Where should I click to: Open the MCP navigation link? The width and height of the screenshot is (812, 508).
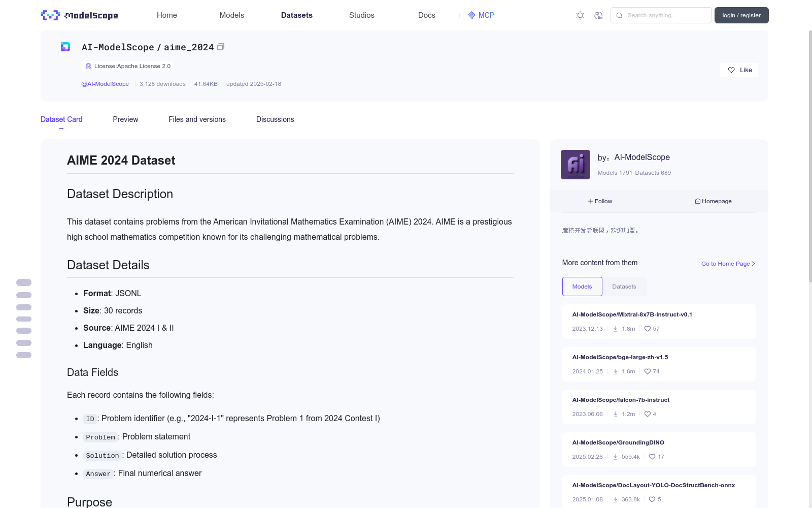click(481, 15)
